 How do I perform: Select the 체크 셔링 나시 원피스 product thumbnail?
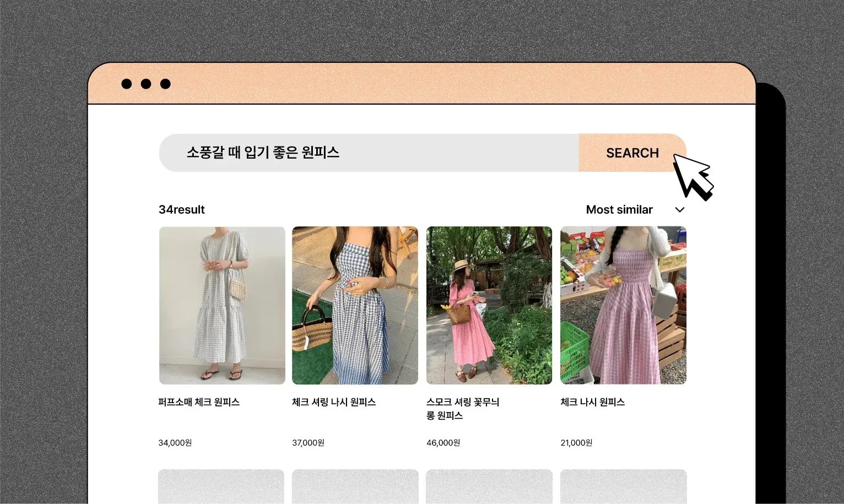click(x=355, y=305)
